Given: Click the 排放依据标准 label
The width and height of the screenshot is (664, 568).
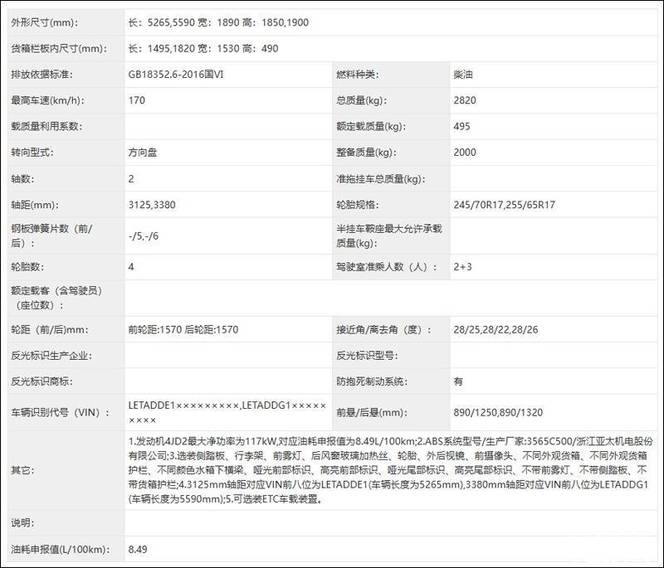Looking at the screenshot, I should point(42,74).
